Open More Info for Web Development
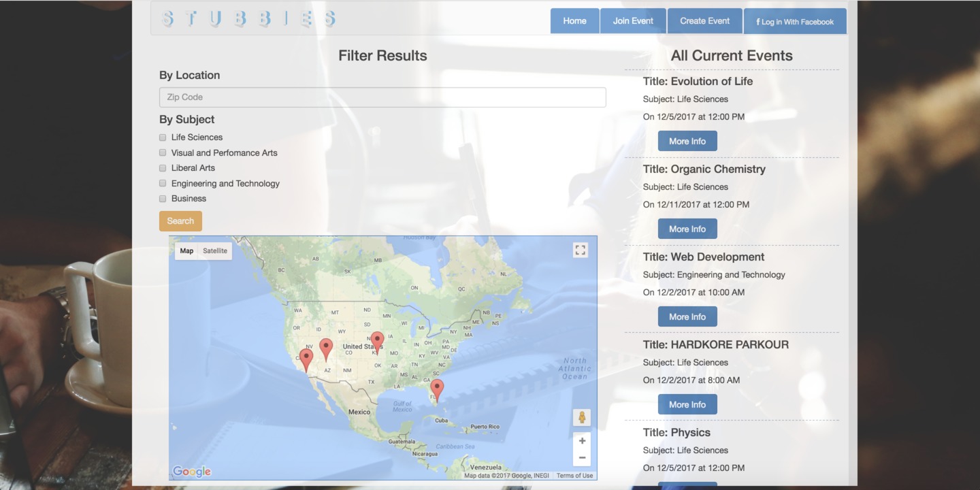Image resolution: width=980 pixels, height=490 pixels. pos(687,316)
